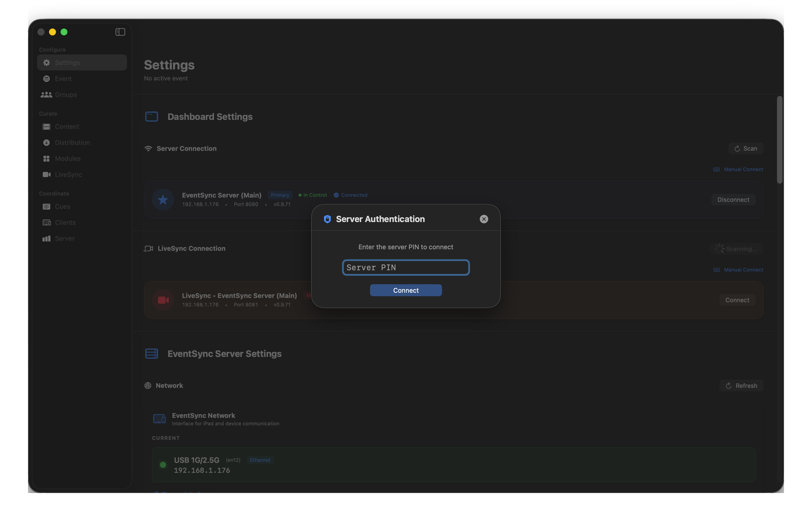Open Manual Connect under Server Connection
Image resolution: width=812 pixels, height=530 pixels.
click(x=738, y=169)
